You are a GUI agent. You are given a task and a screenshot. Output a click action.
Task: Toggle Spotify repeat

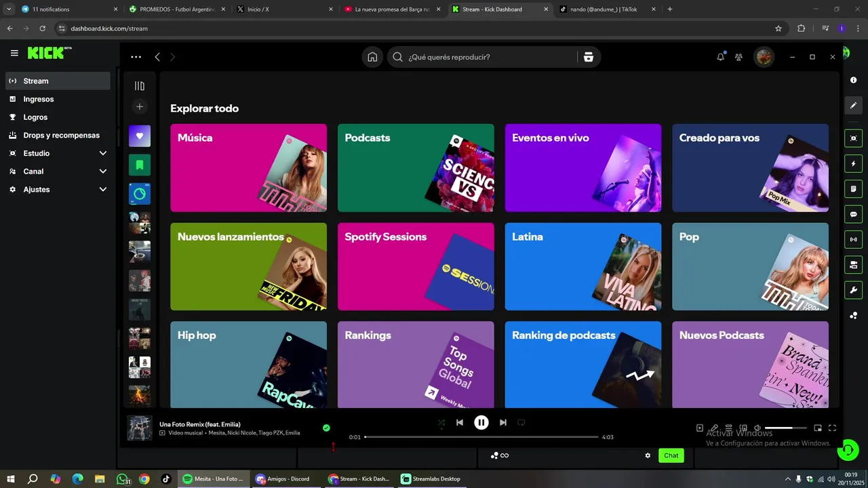point(521,422)
